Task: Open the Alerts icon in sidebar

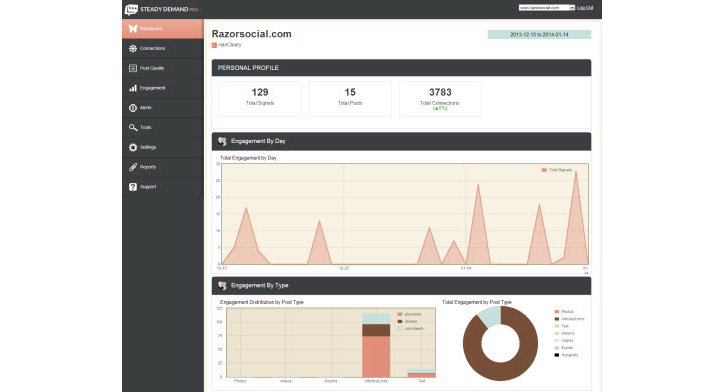Action: point(133,108)
